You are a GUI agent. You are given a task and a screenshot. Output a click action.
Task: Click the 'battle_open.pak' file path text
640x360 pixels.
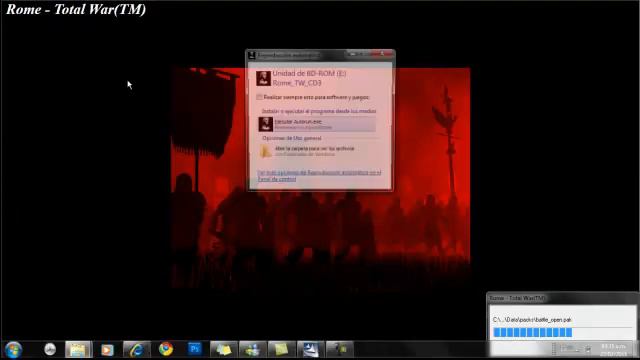click(x=532, y=320)
